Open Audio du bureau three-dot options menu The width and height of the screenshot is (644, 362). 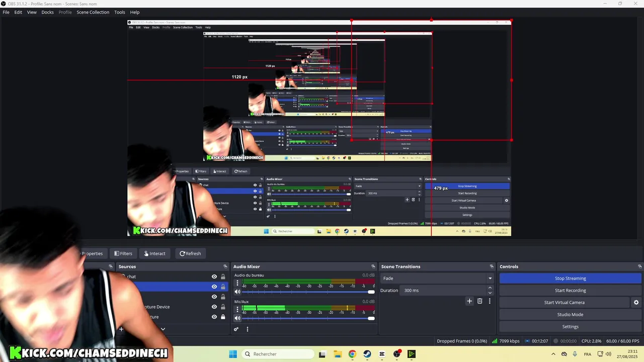pyautogui.click(x=237, y=283)
